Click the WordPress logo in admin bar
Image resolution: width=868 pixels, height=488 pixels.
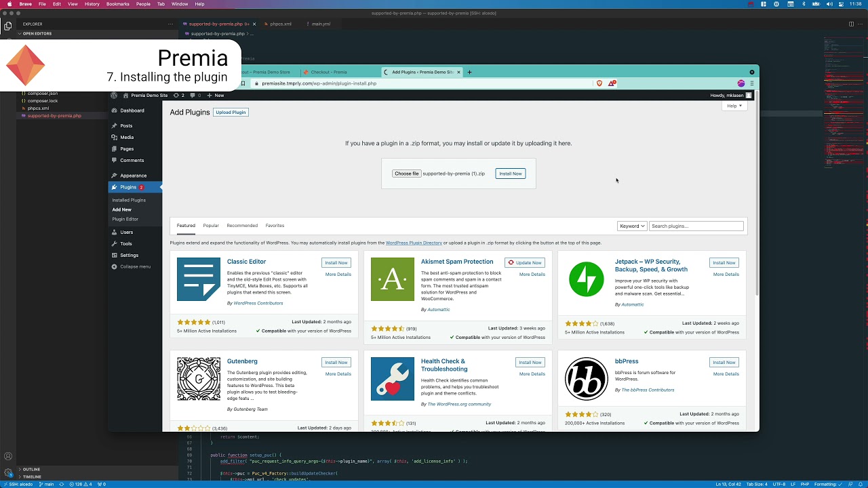(115, 96)
